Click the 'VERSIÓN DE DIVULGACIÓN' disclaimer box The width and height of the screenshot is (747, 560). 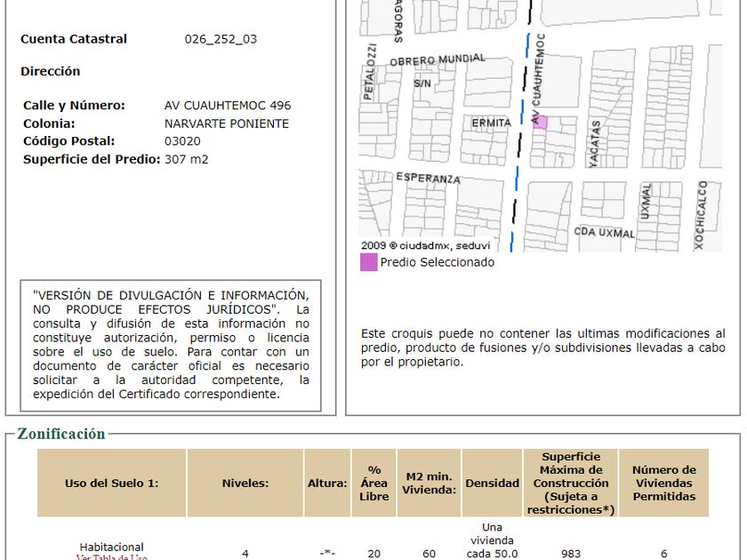[171, 345]
